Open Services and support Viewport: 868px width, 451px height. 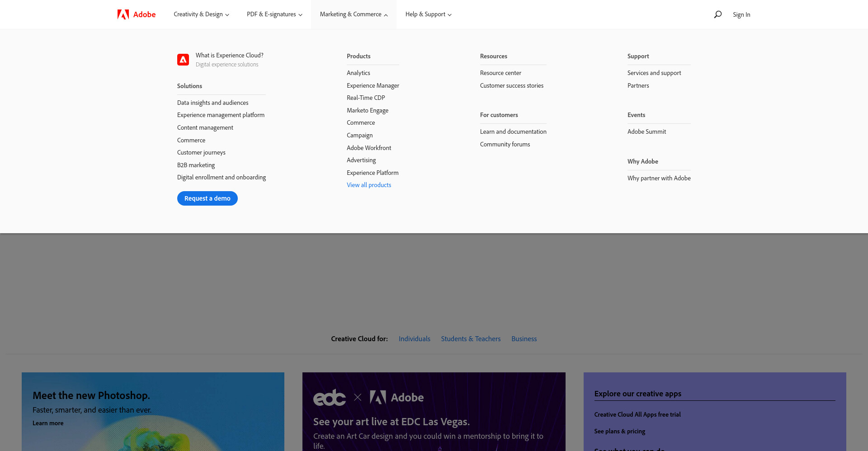(654, 73)
